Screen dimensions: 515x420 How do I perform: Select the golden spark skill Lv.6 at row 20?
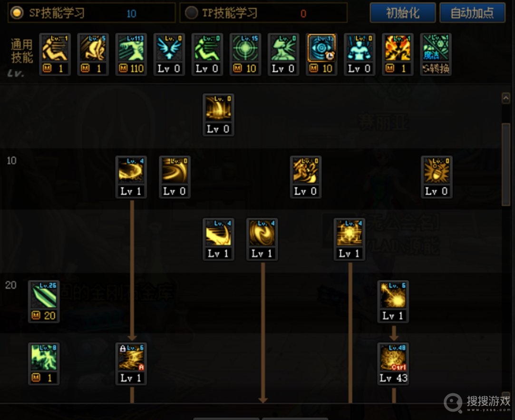393,302
